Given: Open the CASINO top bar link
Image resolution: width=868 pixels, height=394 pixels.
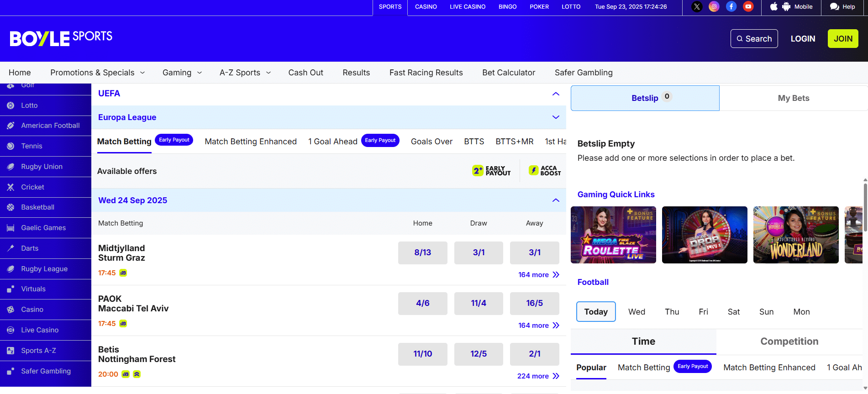Looking at the screenshot, I should (x=426, y=7).
